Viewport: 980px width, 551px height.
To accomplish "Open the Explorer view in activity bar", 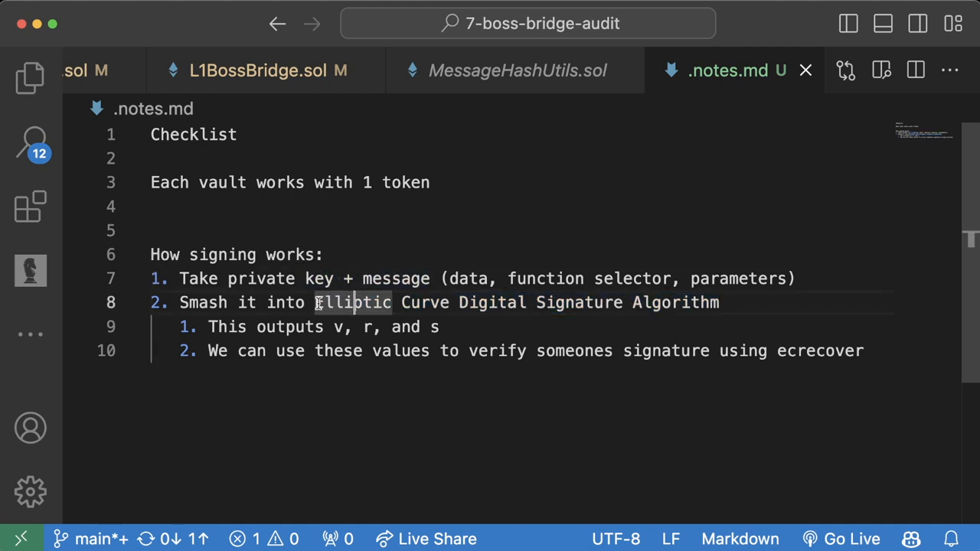I will [31, 78].
